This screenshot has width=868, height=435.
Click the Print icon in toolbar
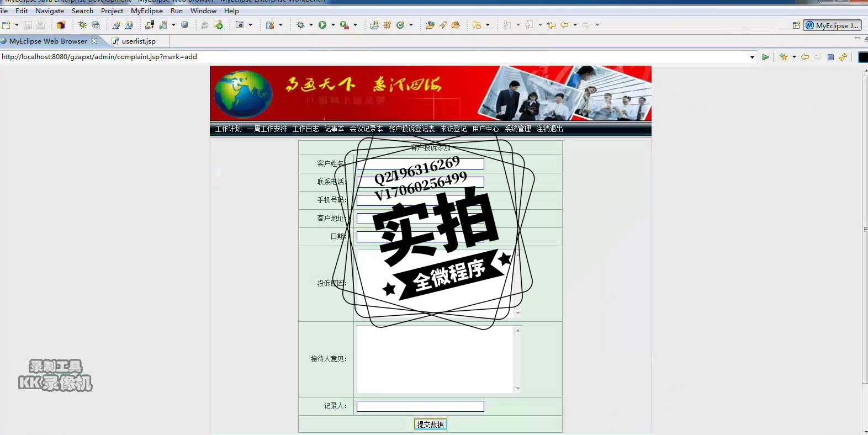tap(40, 25)
